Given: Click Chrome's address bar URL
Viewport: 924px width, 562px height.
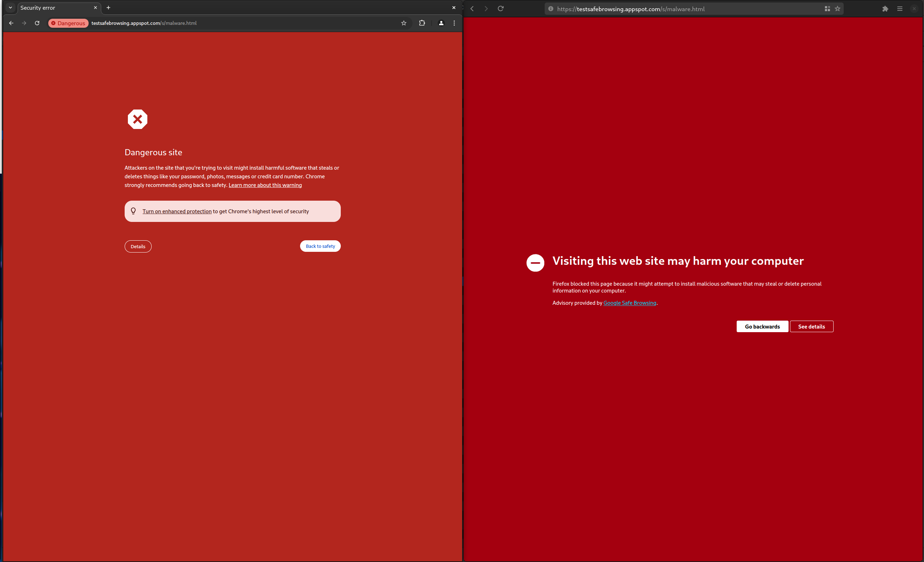Looking at the screenshot, I should pos(144,23).
